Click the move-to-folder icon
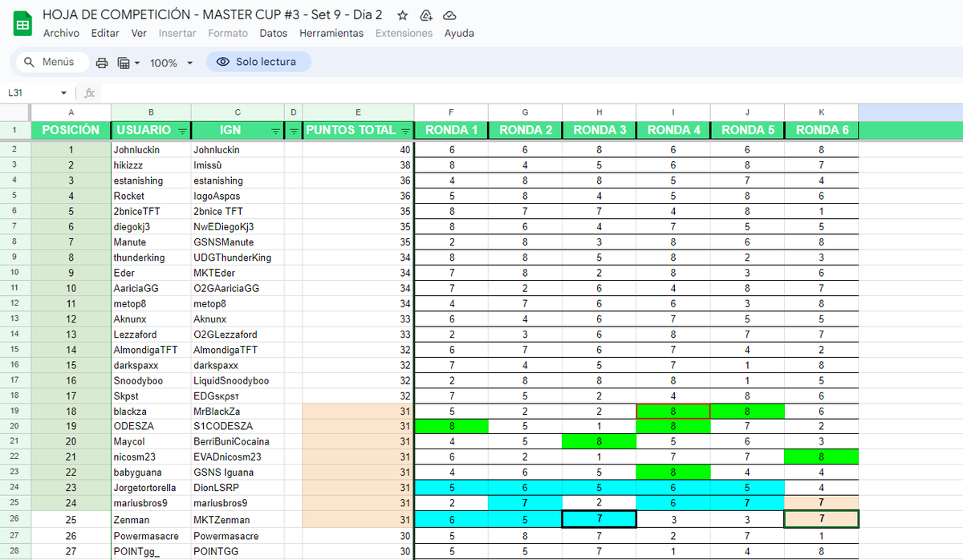The height and width of the screenshot is (560, 963). (x=426, y=15)
